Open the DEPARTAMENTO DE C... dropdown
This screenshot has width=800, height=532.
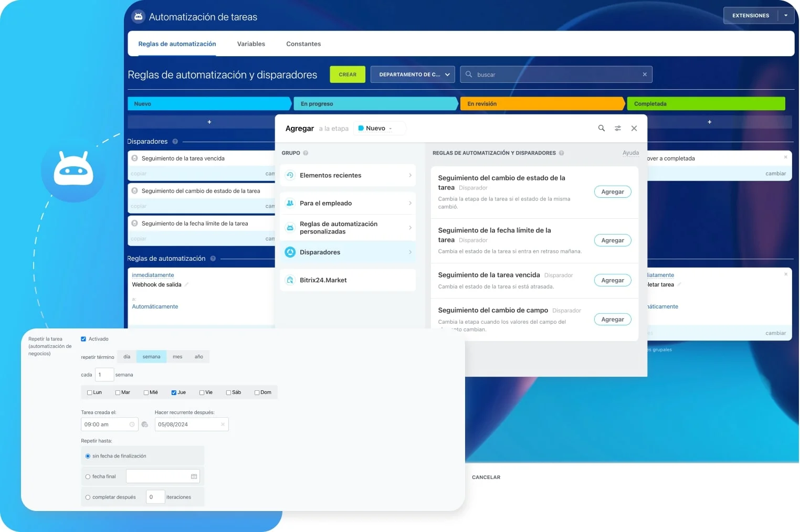412,74
